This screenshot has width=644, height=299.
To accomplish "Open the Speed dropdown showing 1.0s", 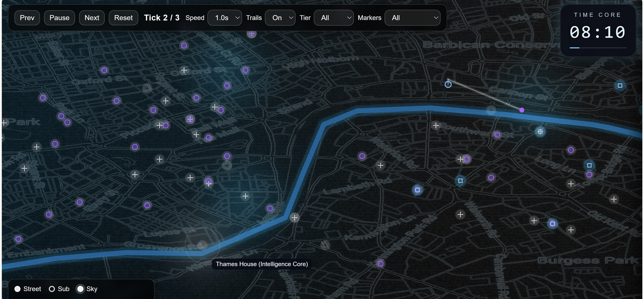I will 225,18.
